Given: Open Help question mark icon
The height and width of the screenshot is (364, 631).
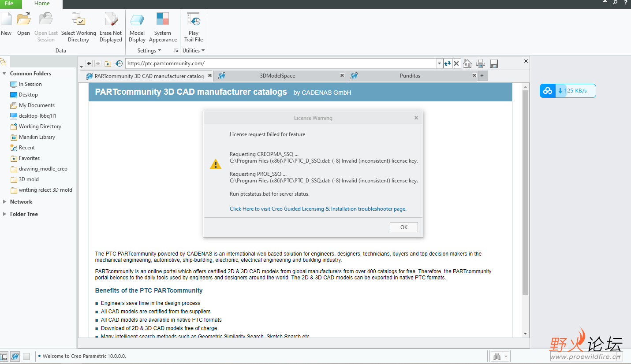Looking at the screenshot, I should 626,2.
